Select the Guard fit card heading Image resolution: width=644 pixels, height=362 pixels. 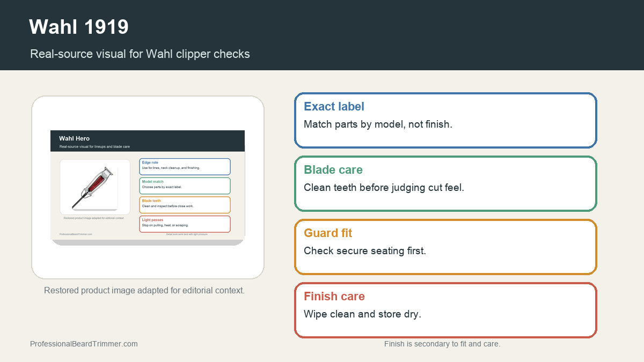coord(328,233)
